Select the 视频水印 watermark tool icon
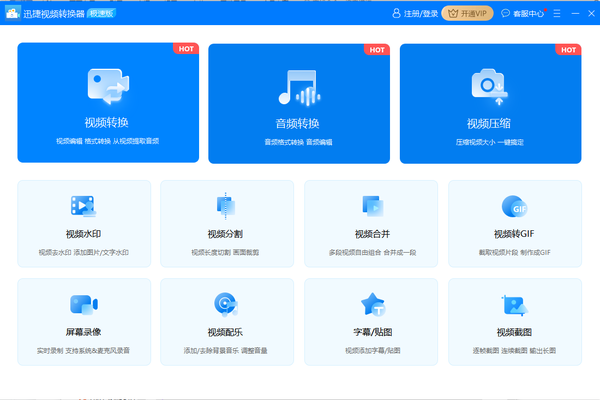This screenshot has width=600, height=400. [84, 206]
